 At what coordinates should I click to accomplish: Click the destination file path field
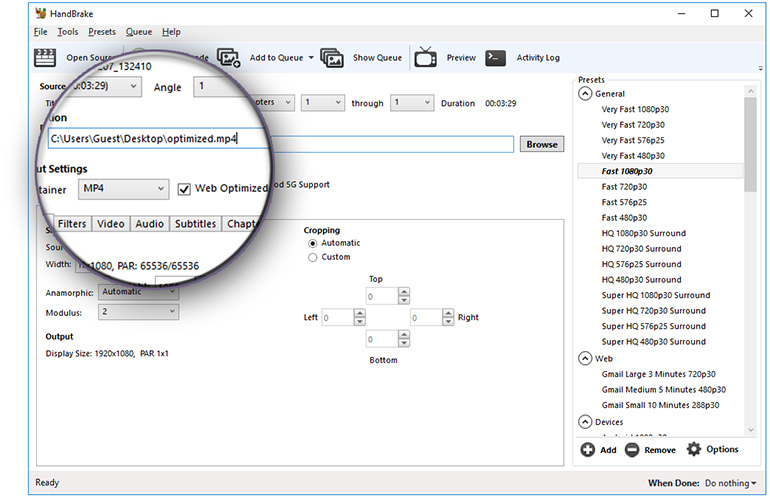point(280,140)
